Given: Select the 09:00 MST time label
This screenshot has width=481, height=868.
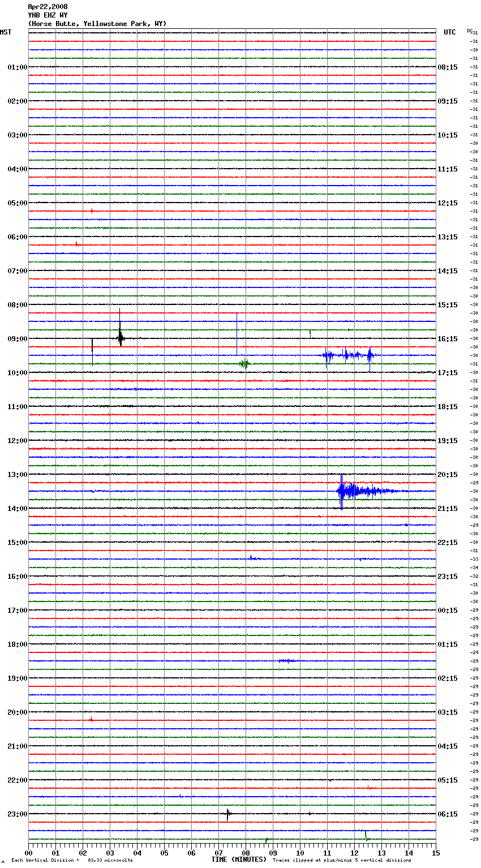Looking at the screenshot, I should [17, 339].
